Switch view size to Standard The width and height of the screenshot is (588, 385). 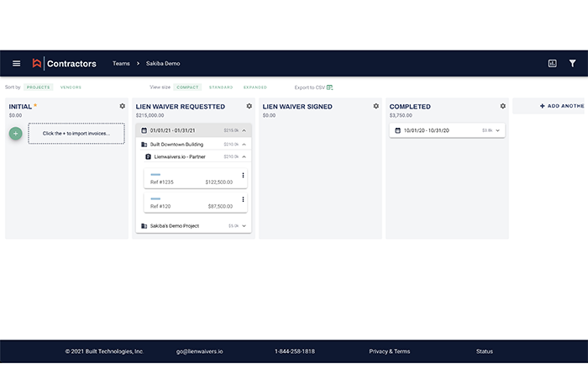(x=221, y=87)
